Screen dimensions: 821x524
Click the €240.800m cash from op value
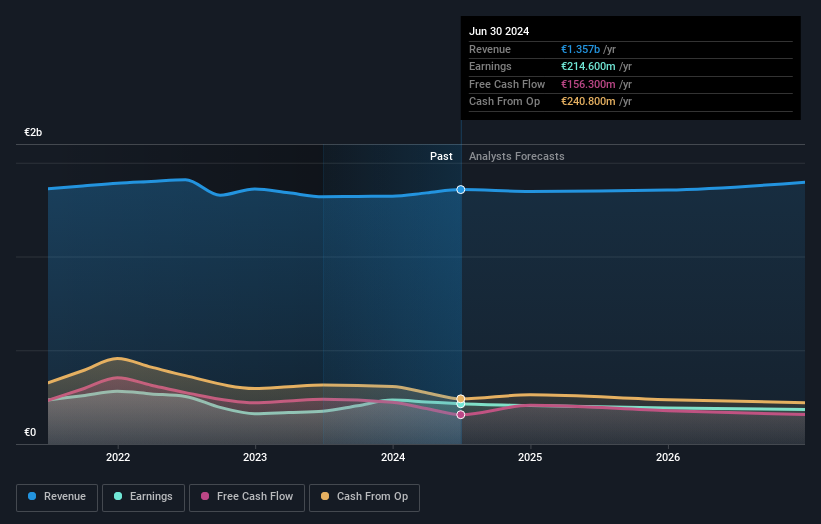click(588, 102)
